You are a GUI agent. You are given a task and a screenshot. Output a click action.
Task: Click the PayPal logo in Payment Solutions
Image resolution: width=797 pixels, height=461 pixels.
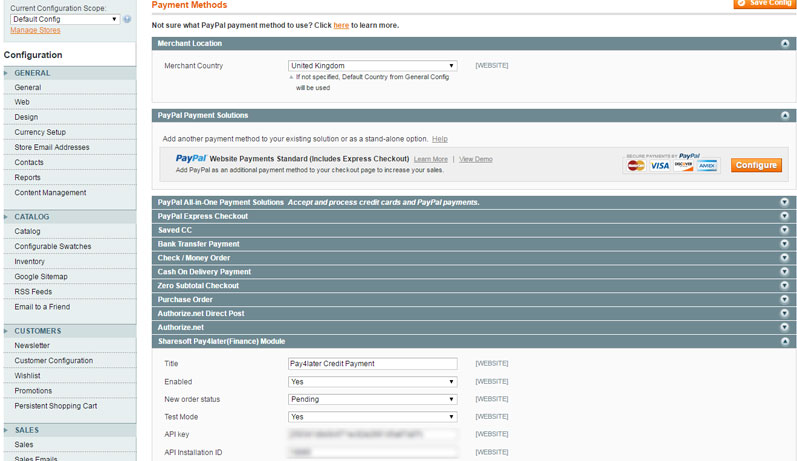pyautogui.click(x=191, y=159)
